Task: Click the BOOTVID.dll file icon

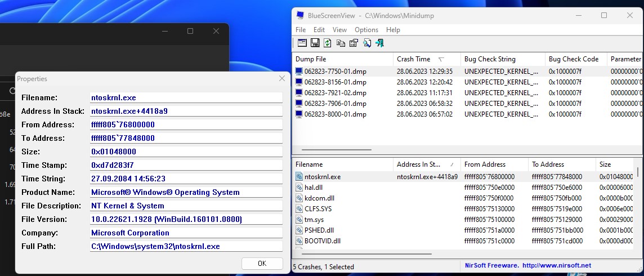Action: coord(299,241)
